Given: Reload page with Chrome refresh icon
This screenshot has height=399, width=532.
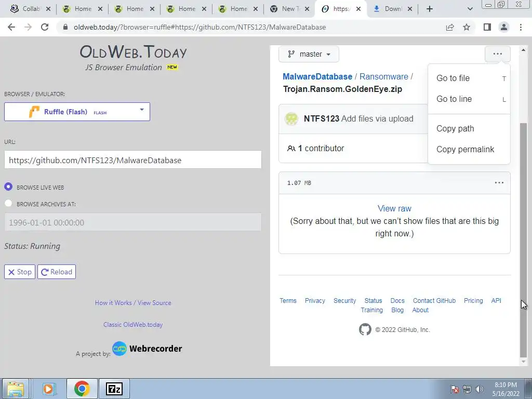Looking at the screenshot, I should [45, 27].
